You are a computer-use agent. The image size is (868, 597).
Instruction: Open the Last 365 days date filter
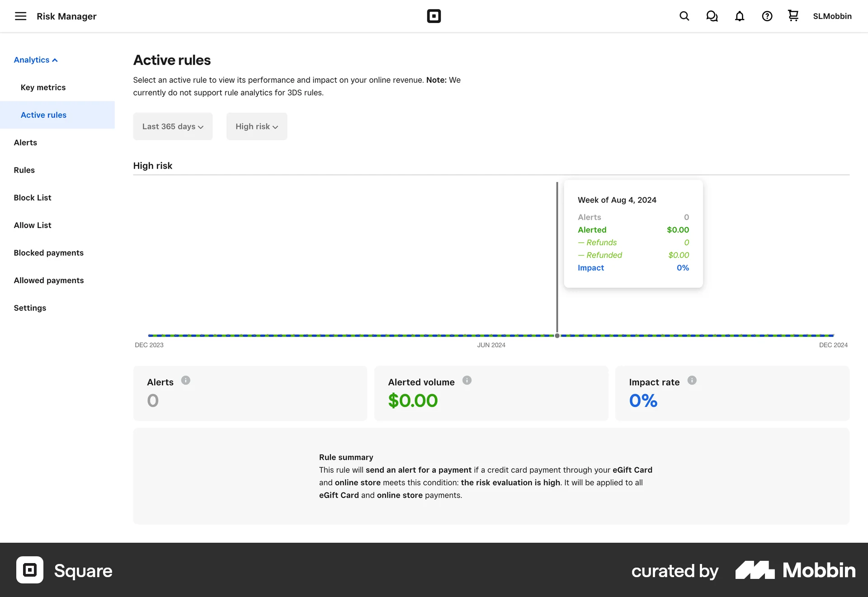coord(173,126)
